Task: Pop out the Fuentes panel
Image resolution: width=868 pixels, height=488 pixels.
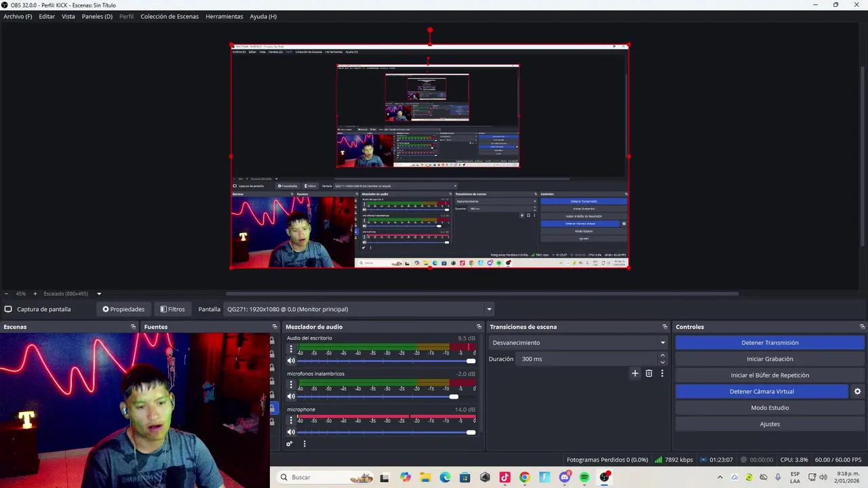Action: [x=275, y=327]
